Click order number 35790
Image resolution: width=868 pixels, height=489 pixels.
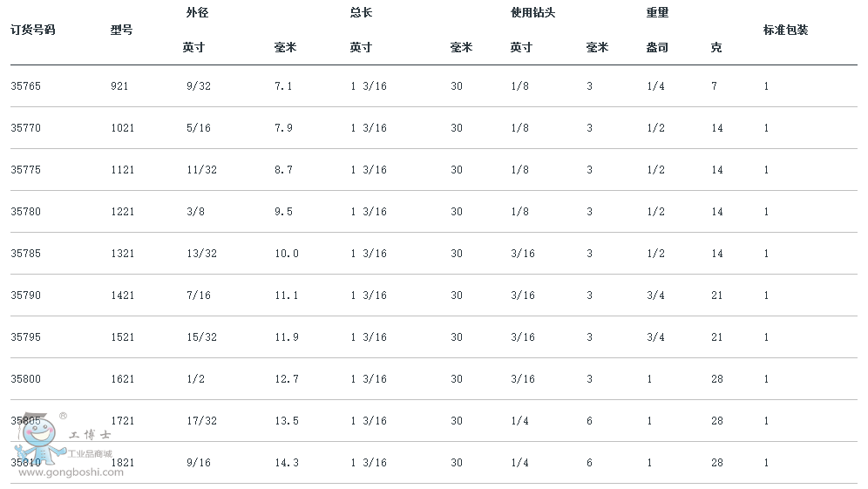[x=26, y=295]
